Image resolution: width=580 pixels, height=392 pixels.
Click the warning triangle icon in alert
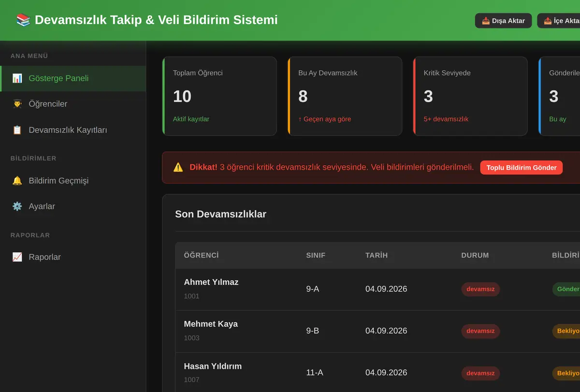pyautogui.click(x=178, y=167)
